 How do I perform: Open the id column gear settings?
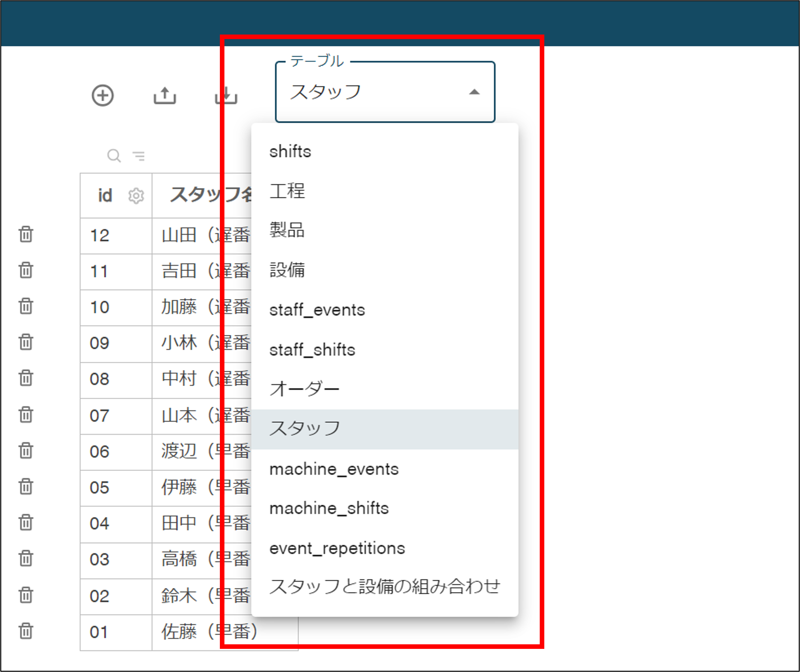coord(136,196)
